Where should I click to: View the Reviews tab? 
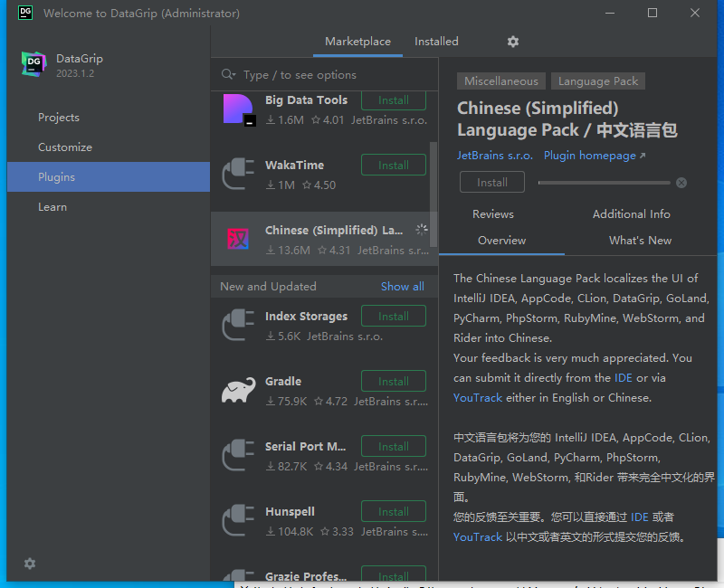(493, 213)
